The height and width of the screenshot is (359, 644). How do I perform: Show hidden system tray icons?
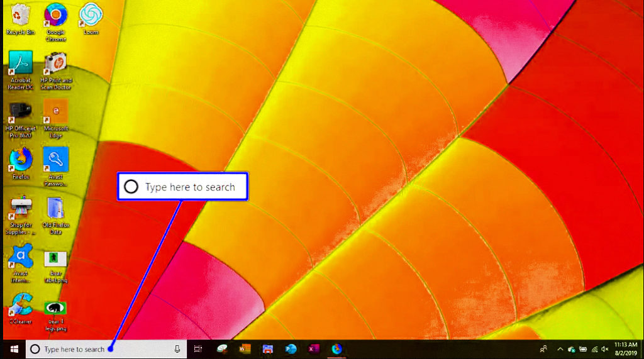[x=560, y=349]
